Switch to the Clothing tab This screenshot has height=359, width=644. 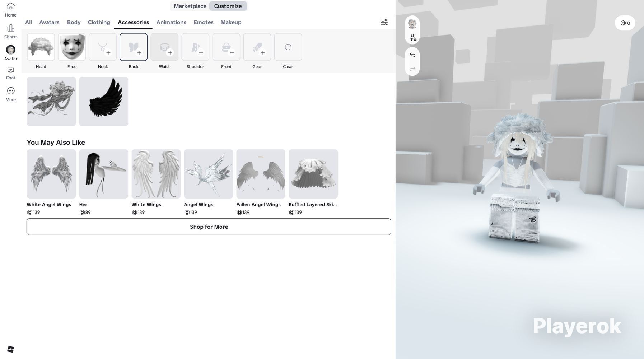pyautogui.click(x=99, y=22)
